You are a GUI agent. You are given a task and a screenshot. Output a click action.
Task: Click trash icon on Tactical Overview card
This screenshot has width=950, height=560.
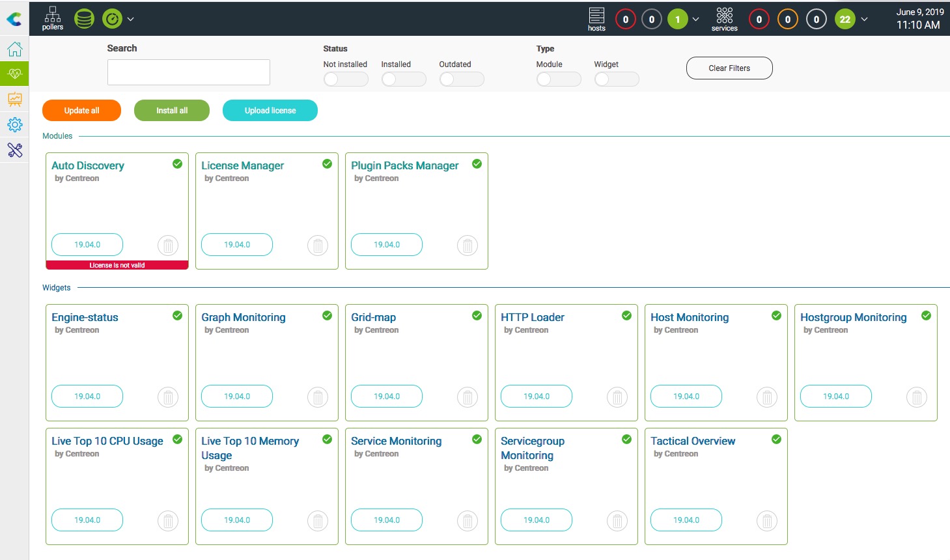(767, 521)
